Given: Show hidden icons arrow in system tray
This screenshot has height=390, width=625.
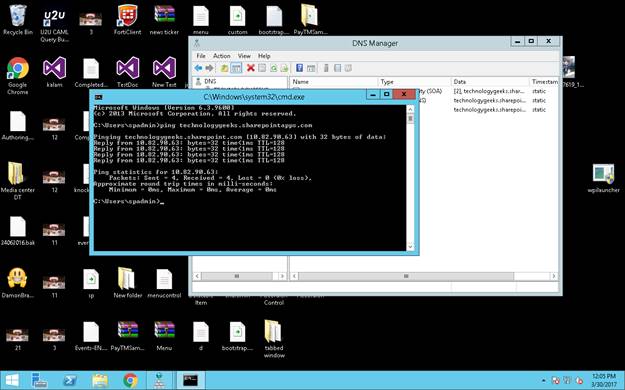Looking at the screenshot, I should click(x=544, y=381).
